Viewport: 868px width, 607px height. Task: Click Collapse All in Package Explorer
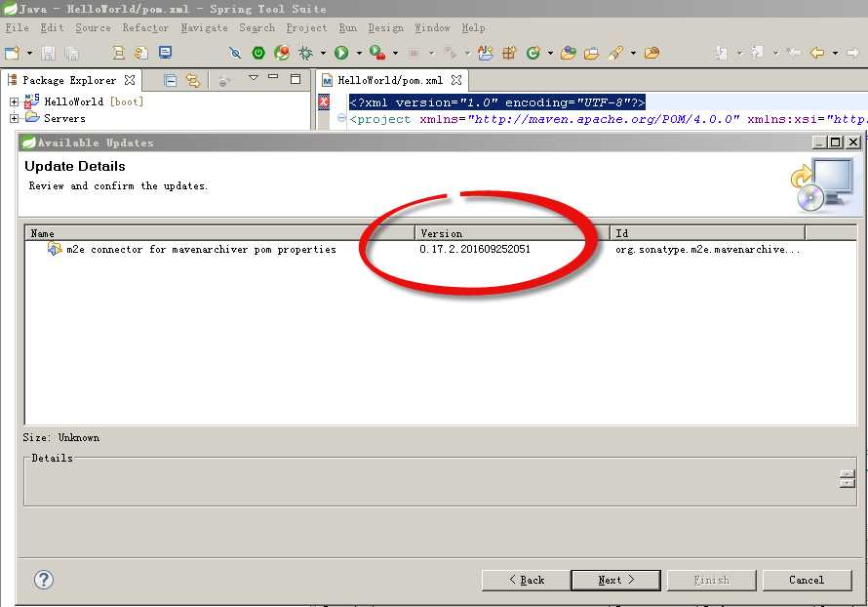[171, 80]
